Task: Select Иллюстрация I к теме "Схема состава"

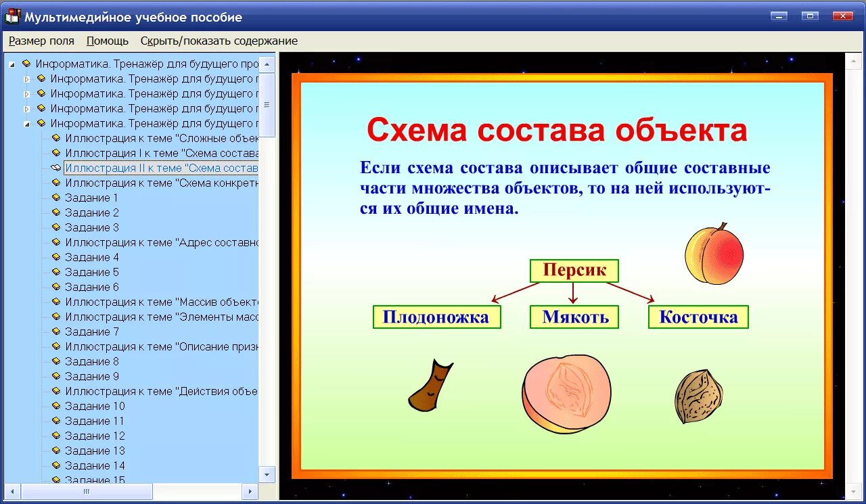Action: pyautogui.click(x=162, y=153)
